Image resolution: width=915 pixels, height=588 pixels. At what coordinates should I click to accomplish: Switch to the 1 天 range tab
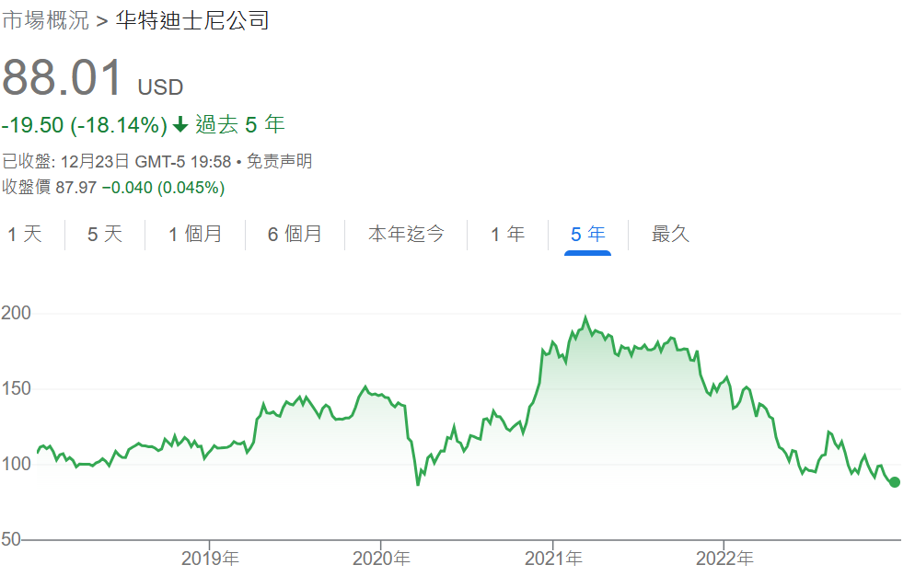25,234
